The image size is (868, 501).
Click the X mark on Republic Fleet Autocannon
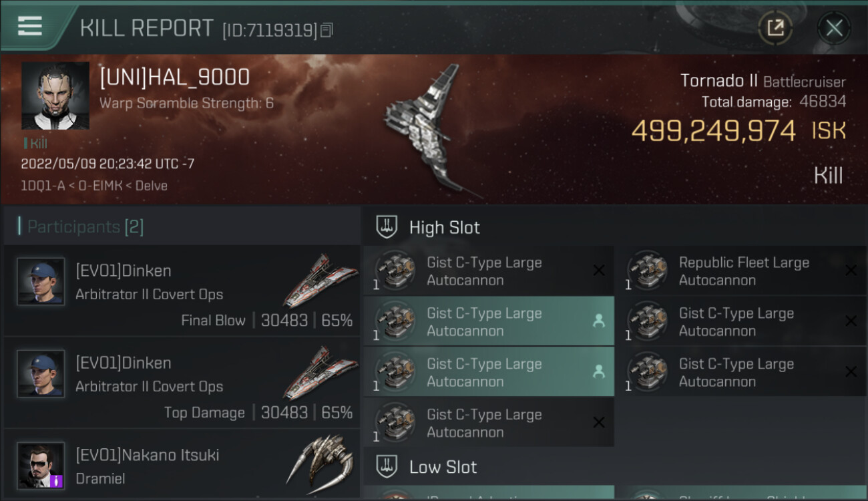pos(851,271)
